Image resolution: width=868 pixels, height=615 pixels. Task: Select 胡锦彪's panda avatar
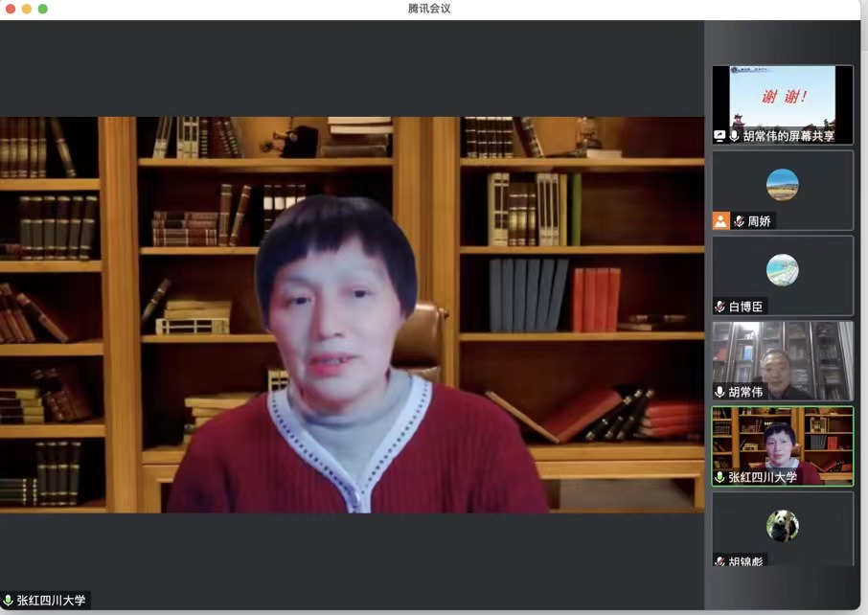click(x=782, y=525)
